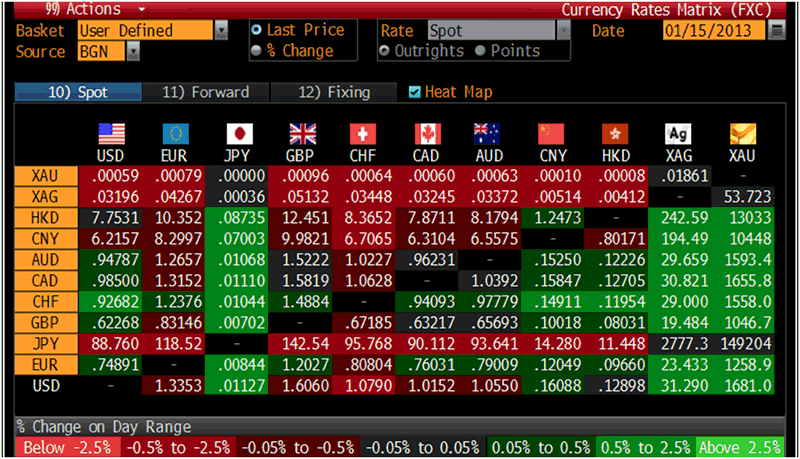The image size is (800, 459).
Task: Click the XAG silver column icon
Action: (679, 134)
